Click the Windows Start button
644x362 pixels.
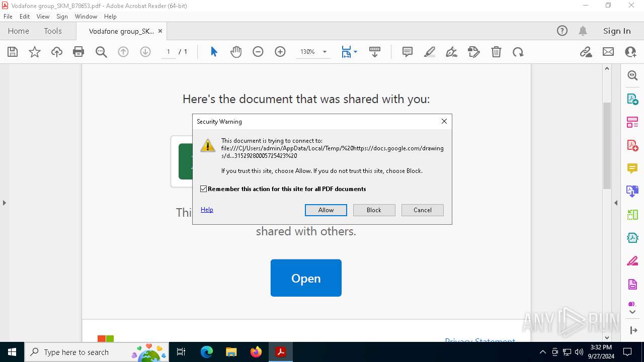[x=12, y=352]
